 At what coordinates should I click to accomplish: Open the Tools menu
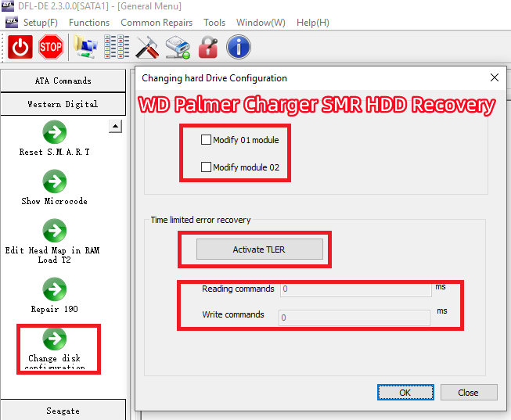214,23
